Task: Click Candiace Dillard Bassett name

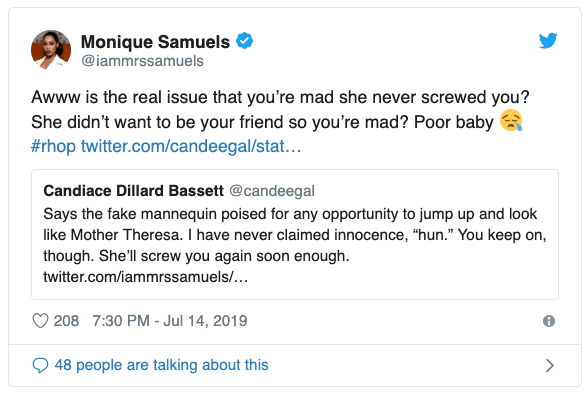Action: click(133, 191)
